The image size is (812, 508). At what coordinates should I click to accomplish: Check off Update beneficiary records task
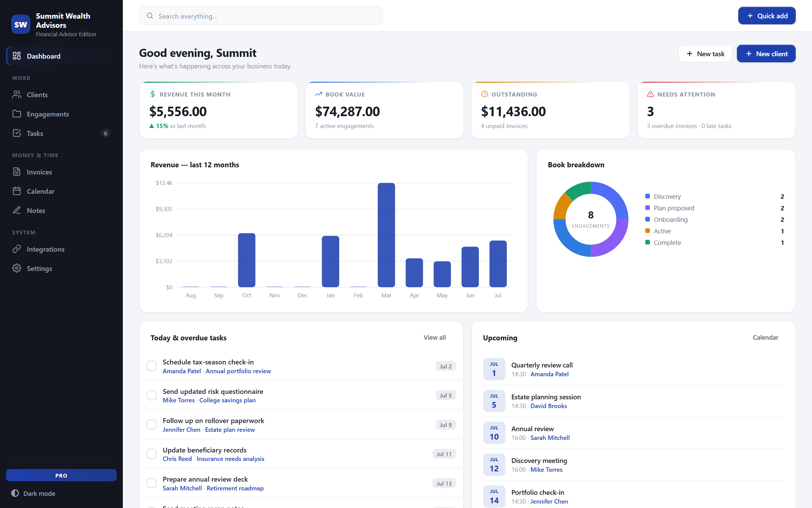152,454
